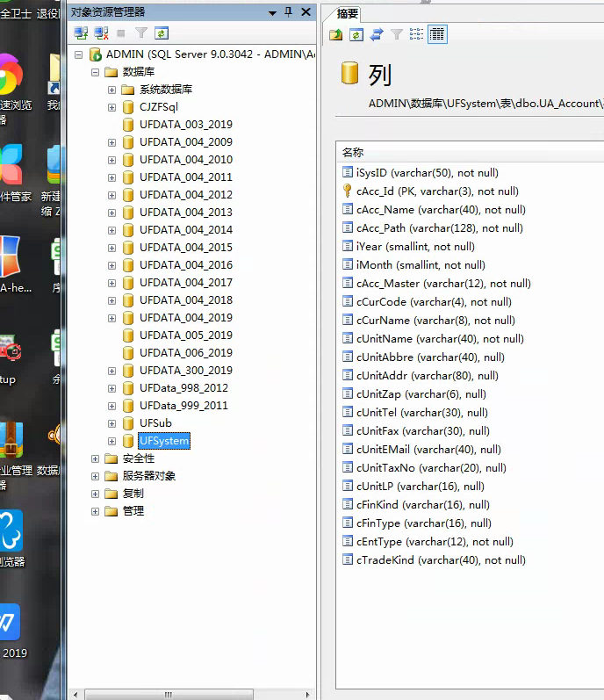Open the 2019 desktop shortcut icon
Viewport: 604px width, 700px height.
pos(12,631)
